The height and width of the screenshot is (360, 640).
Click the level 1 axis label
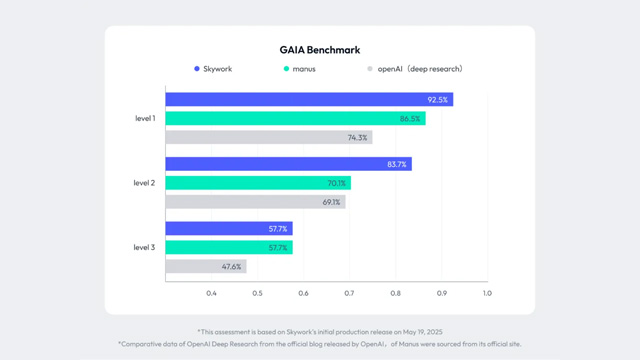[145, 118]
